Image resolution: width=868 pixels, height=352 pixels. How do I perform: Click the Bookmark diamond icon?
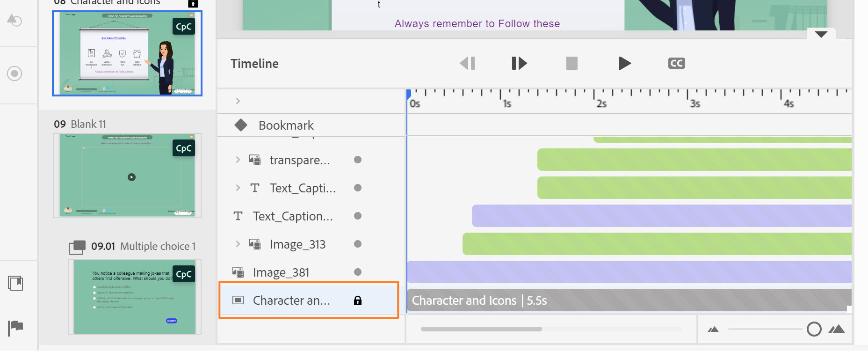(241, 125)
